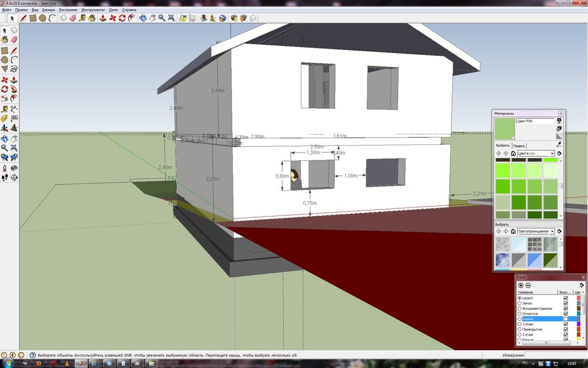Click the eyedropper sample paint icon
This screenshot has height=368, width=588.
(559, 144)
